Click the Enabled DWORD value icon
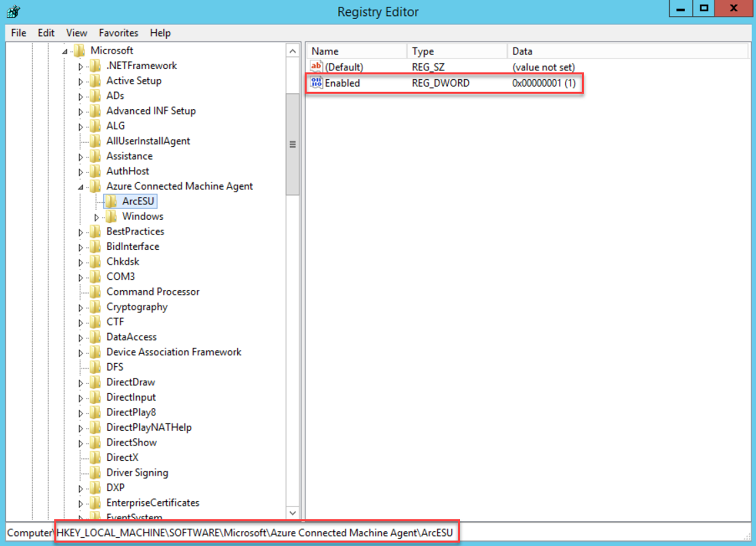This screenshot has height=546, width=756. tap(316, 83)
